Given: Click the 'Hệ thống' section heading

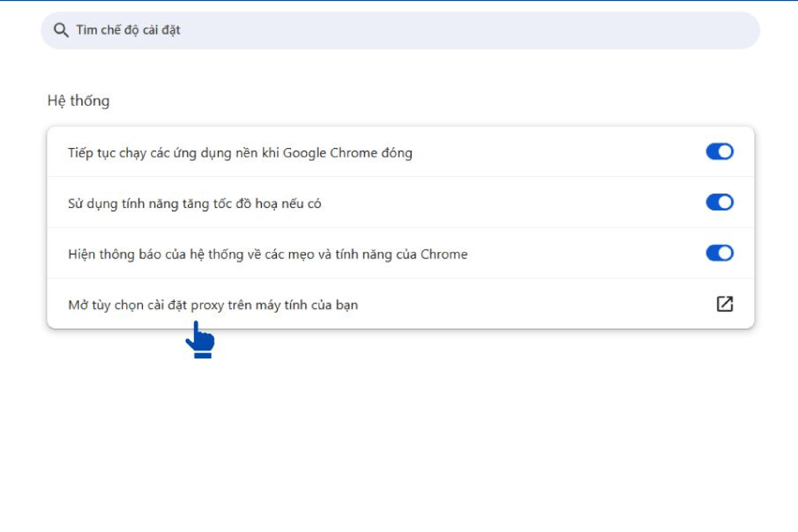Looking at the screenshot, I should coord(78,101).
